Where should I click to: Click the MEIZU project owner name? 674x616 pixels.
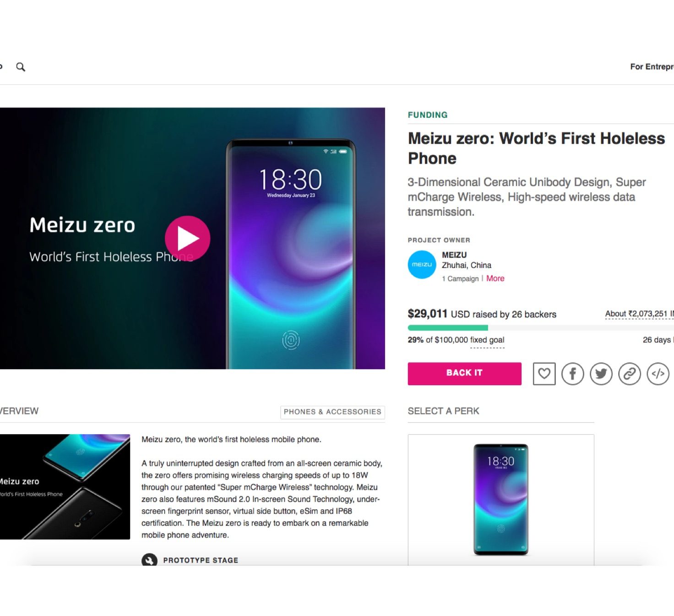[x=454, y=255]
